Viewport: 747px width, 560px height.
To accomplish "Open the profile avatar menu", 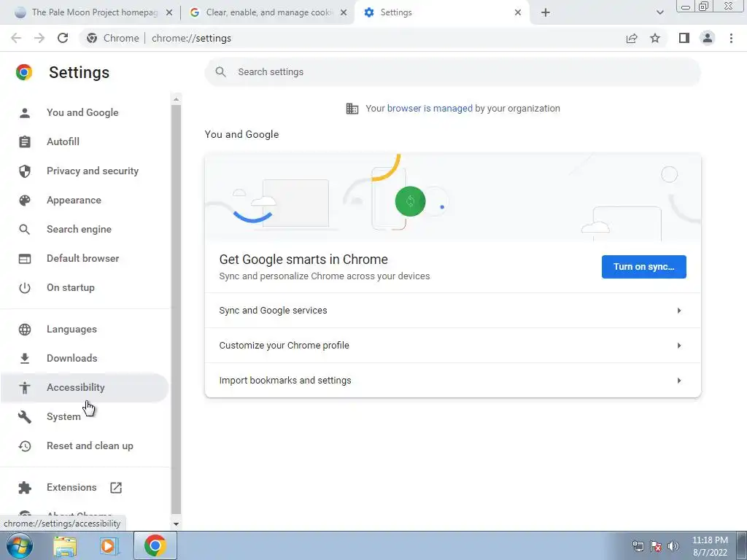I will click(708, 38).
